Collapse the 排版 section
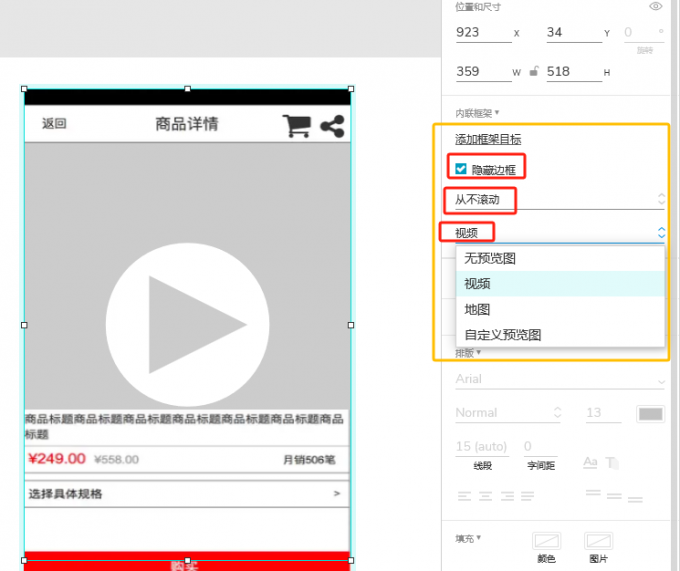The image size is (680, 571). (x=468, y=353)
